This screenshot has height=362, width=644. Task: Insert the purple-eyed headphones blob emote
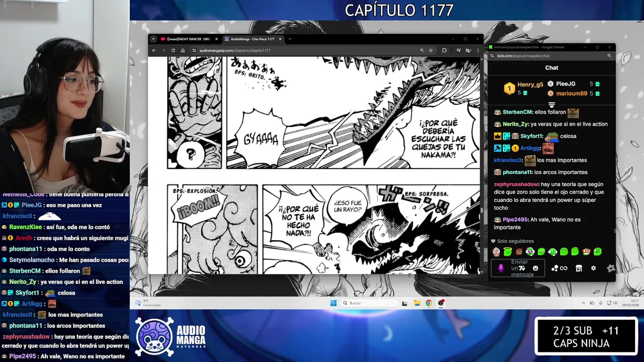click(x=530, y=252)
